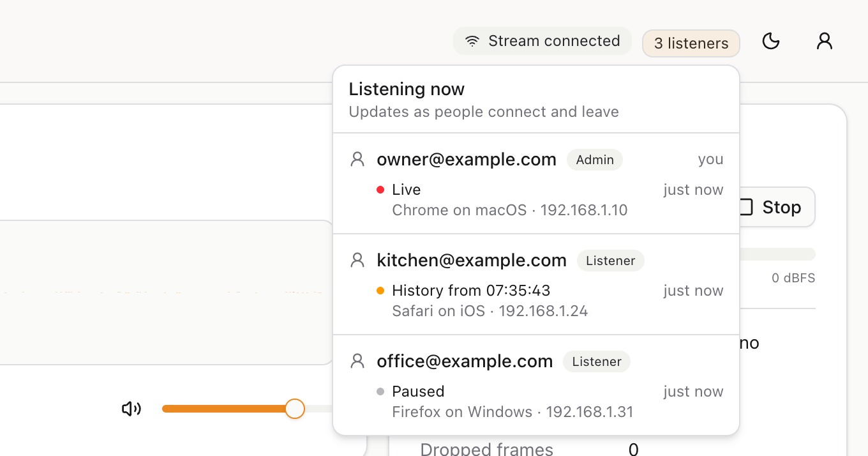Click Chrome on macOS · 192.168.1.10
This screenshot has height=456, width=868.
click(510, 210)
